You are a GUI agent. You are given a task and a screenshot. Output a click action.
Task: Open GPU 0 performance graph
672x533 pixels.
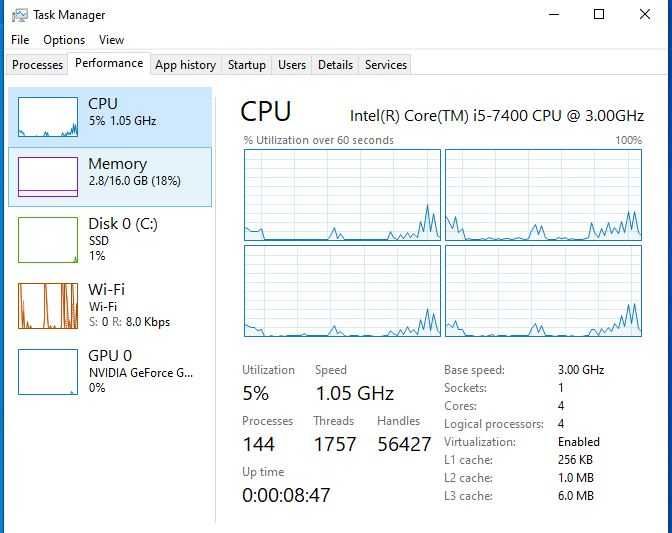(x=47, y=371)
